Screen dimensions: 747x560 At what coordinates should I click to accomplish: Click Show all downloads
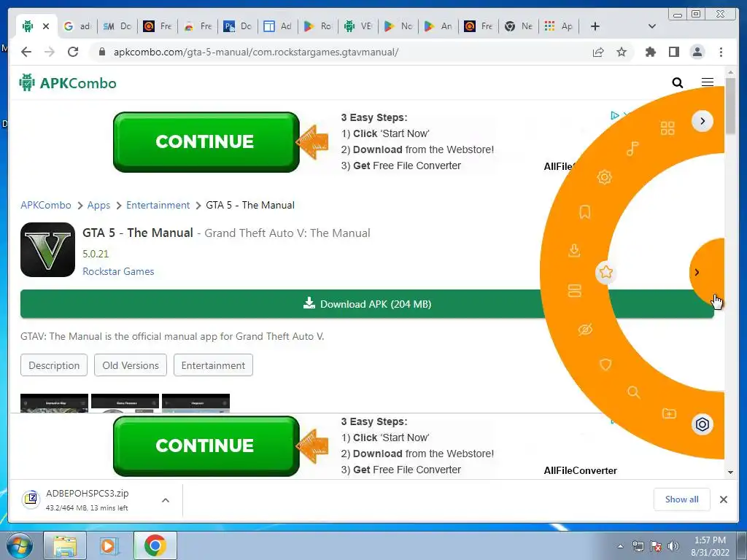(x=682, y=499)
